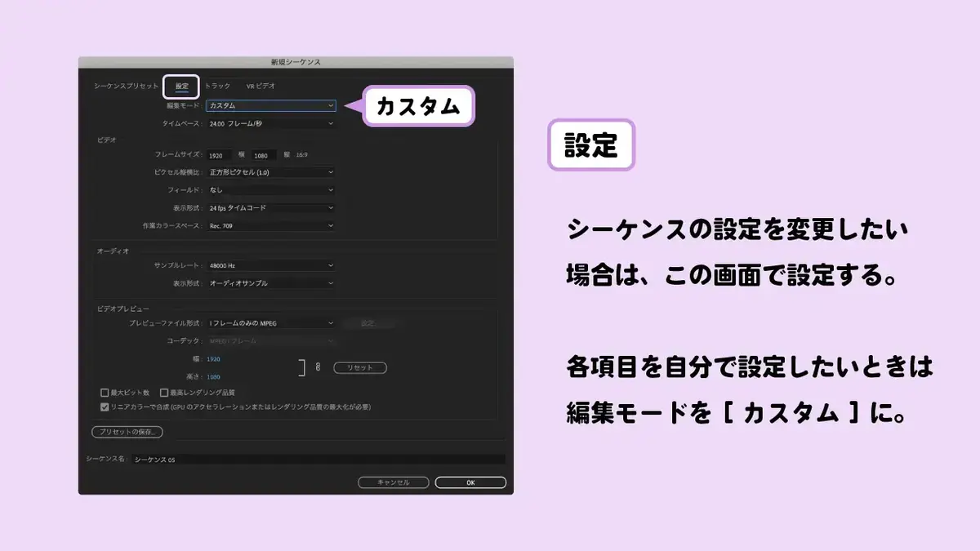Screen dimensions: 980x551
Task: Open the フィールド dropdown showing なし
Action: click(x=271, y=190)
